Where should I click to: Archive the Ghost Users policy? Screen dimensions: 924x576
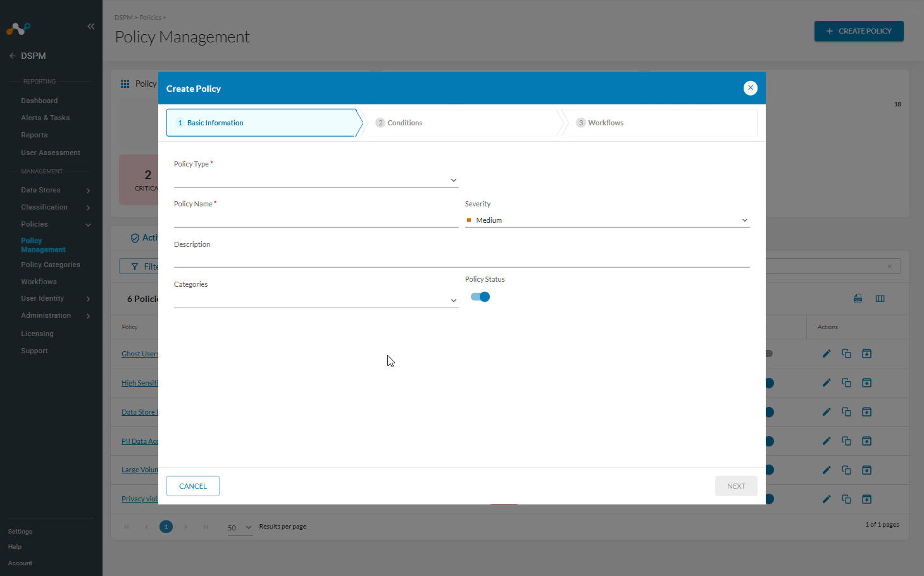tap(867, 354)
